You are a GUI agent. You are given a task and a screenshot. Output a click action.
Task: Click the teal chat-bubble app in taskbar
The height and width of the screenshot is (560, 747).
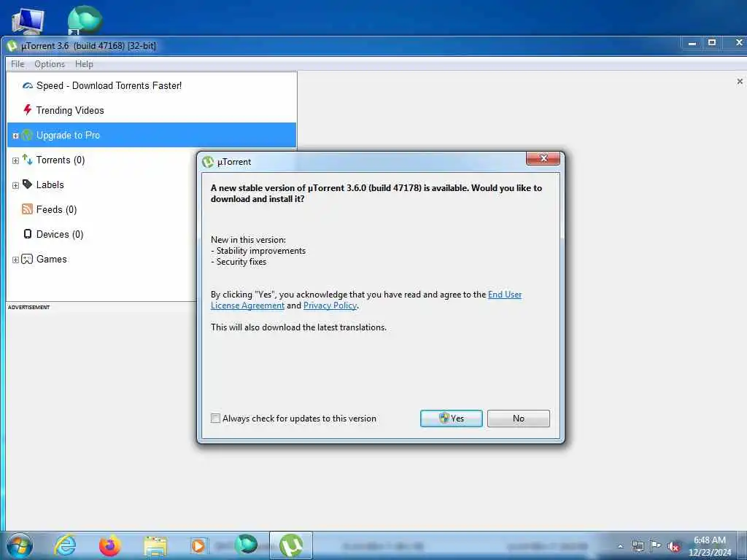246,544
